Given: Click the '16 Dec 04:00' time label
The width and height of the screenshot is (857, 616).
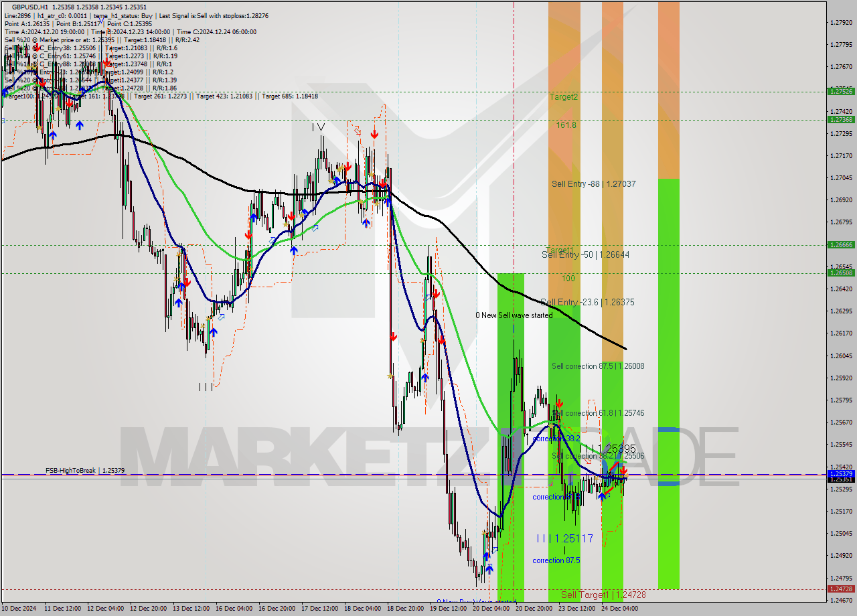Looking at the screenshot, I should [x=234, y=609].
